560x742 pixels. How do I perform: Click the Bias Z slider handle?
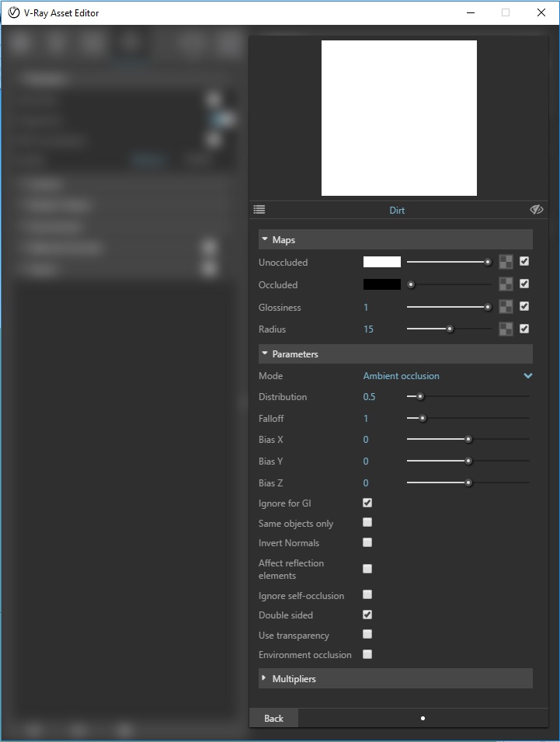point(468,482)
